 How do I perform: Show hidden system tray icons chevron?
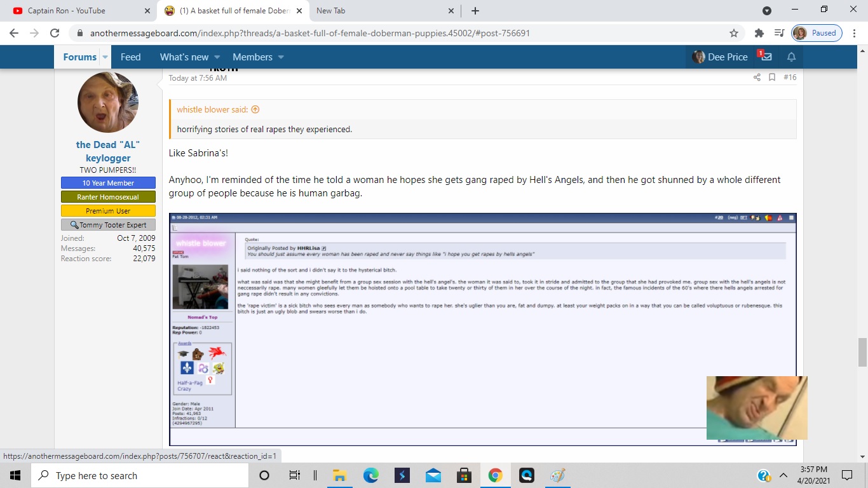(783, 475)
